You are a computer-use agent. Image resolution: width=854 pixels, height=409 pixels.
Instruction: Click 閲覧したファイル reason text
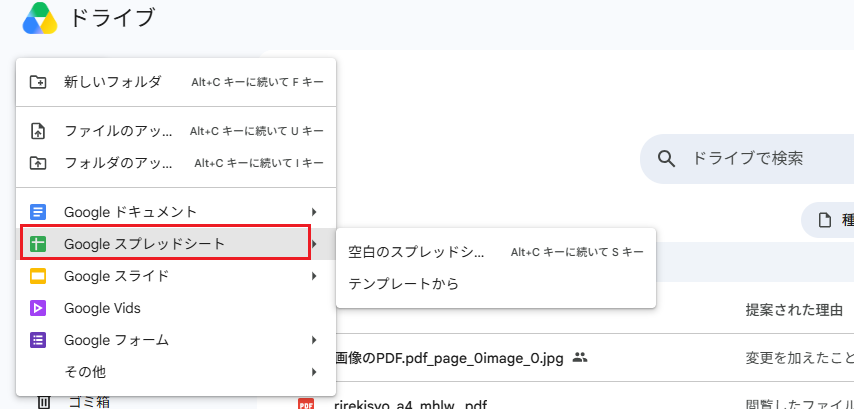[800, 404]
